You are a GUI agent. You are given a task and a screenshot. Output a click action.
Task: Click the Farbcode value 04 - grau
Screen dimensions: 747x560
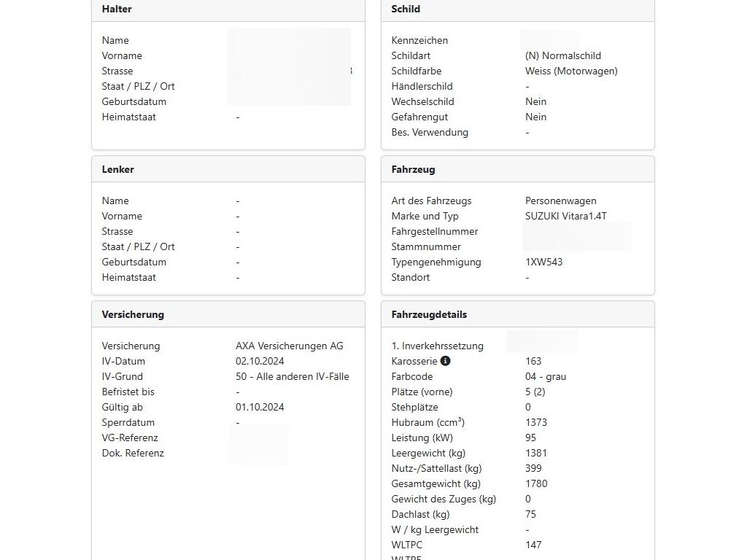[545, 377]
